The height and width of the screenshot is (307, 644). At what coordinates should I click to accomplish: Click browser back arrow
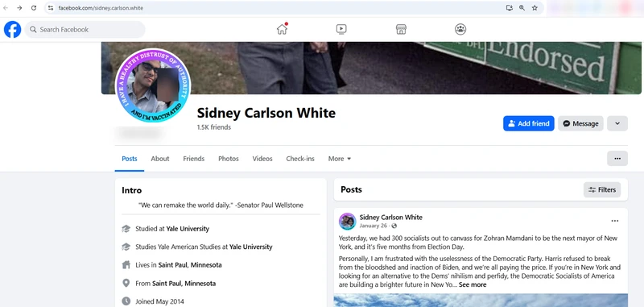[x=6, y=8]
